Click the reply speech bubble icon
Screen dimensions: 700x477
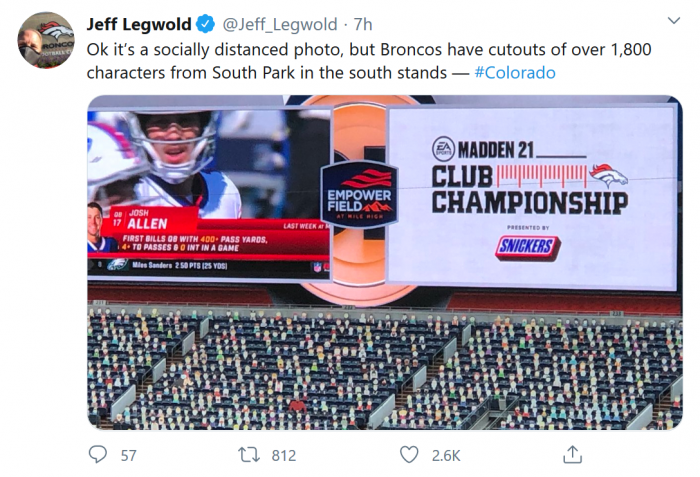(97, 454)
